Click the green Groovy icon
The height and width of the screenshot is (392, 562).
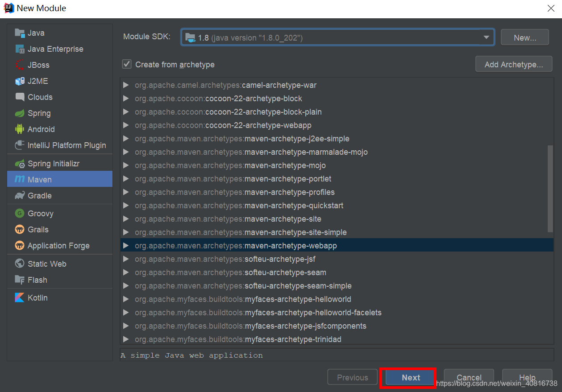click(19, 214)
